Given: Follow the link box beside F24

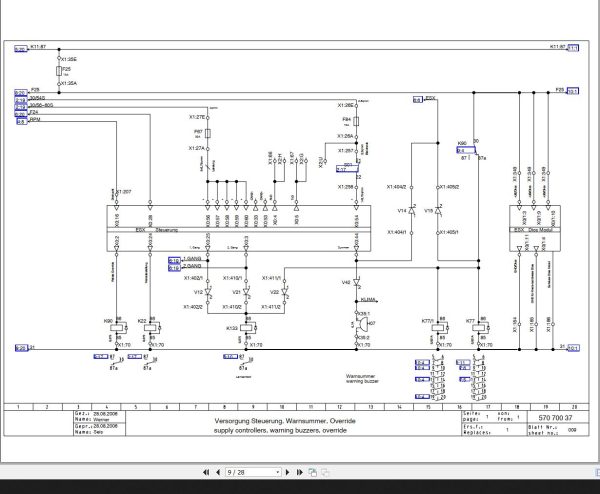Looking at the screenshot, I should coord(21,114).
